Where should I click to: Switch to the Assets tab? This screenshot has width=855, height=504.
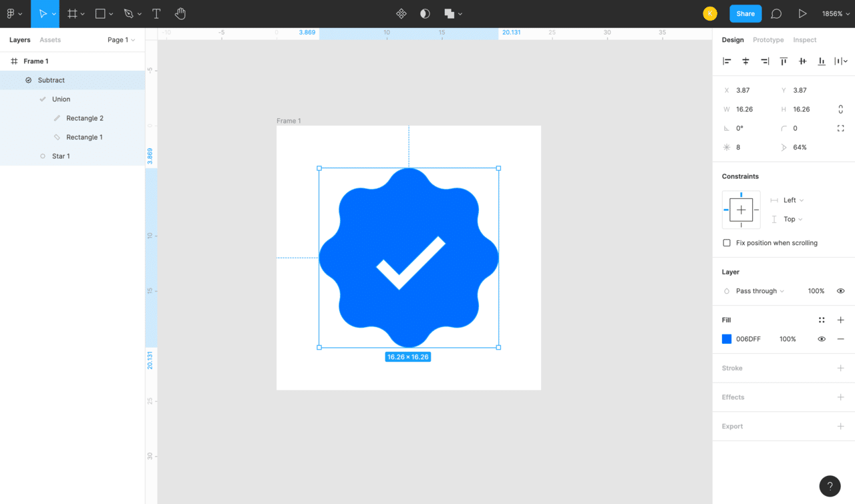[x=50, y=40]
